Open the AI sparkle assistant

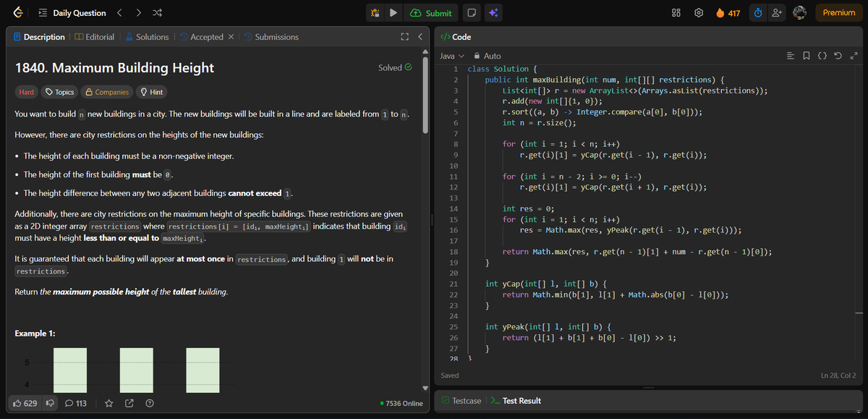pyautogui.click(x=495, y=13)
